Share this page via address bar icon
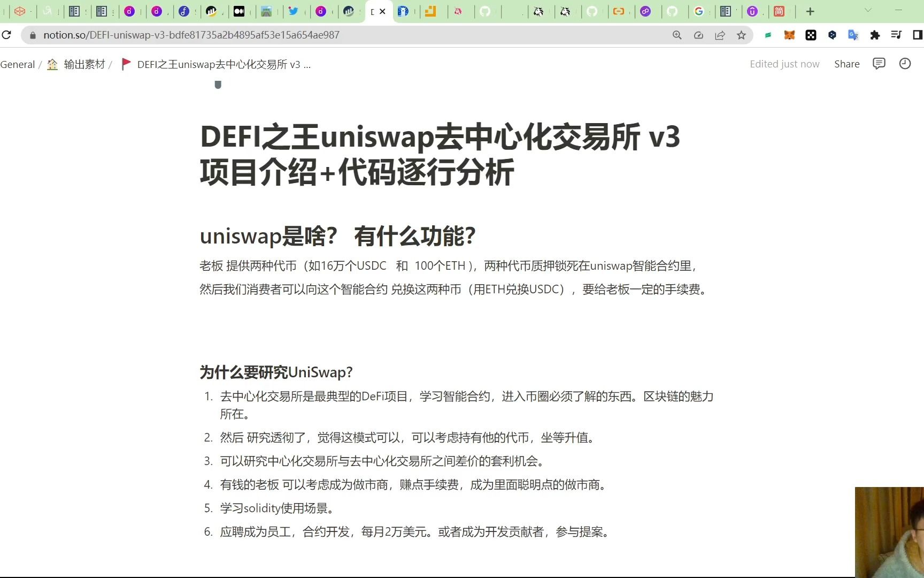The image size is (924, 578). pyautogui.click(x=720, y=35)
